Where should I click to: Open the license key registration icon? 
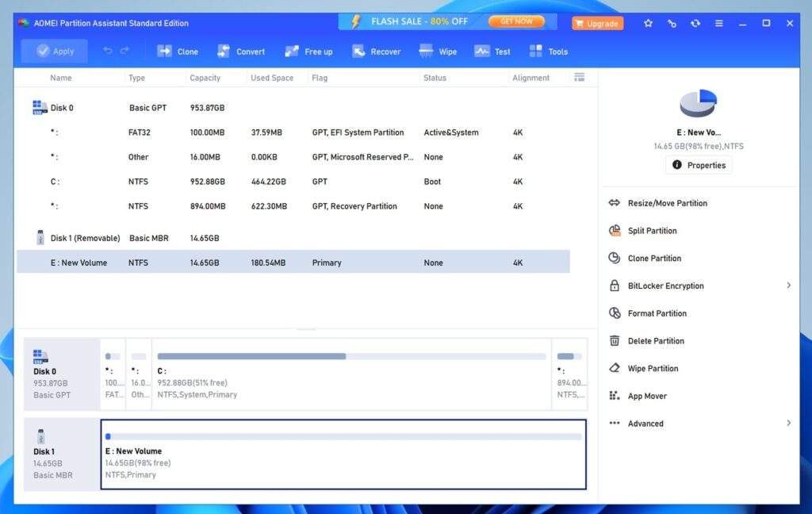pyautogui.click(x=672, y=23)
